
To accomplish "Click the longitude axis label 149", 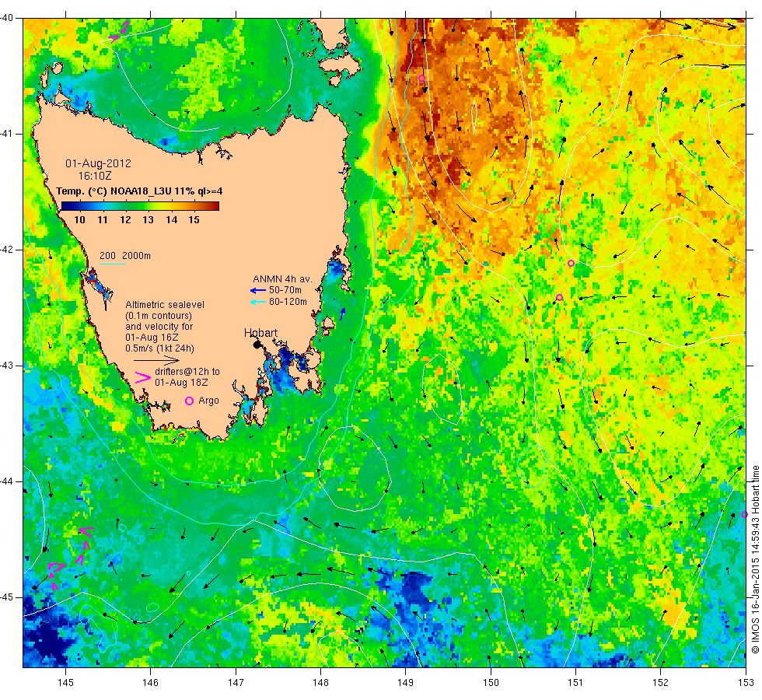I will (x=406, y=683).
